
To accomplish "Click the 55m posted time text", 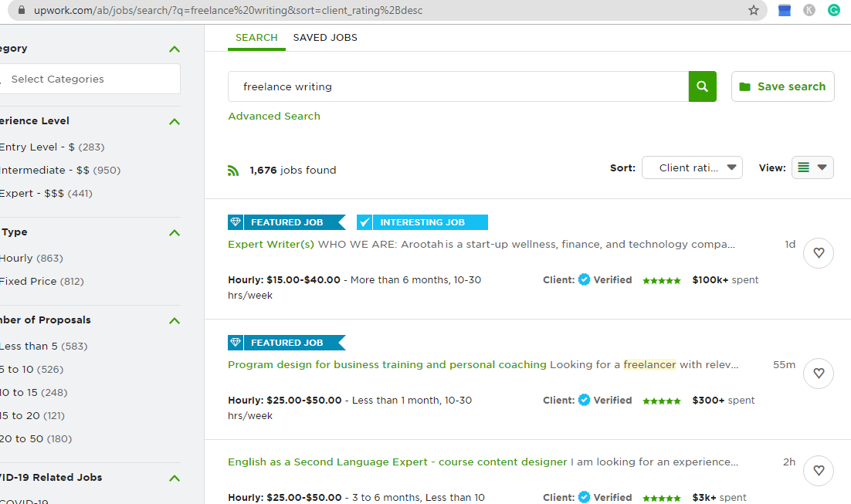I will (785, 364).
